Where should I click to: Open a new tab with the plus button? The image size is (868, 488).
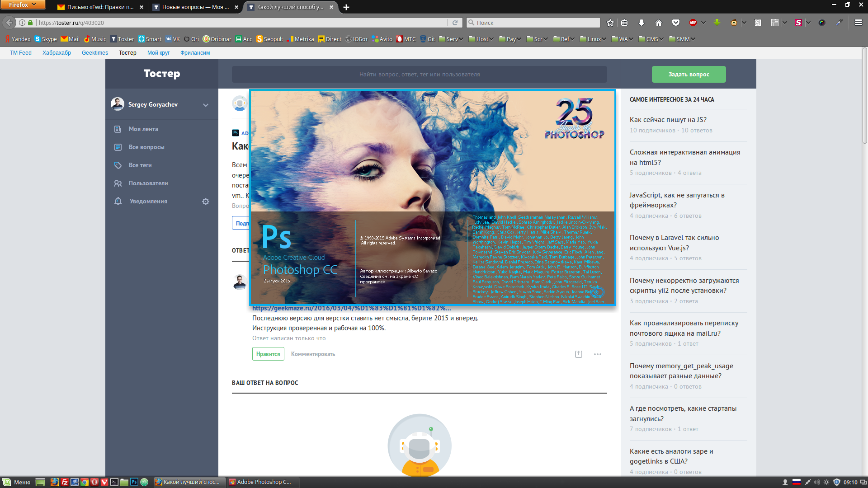346,7
